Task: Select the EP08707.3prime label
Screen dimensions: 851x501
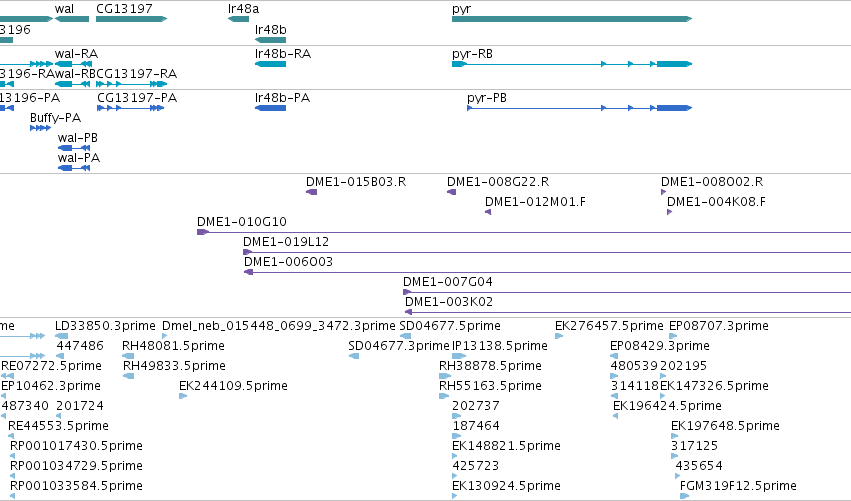Action: click(x=719, y=326)
